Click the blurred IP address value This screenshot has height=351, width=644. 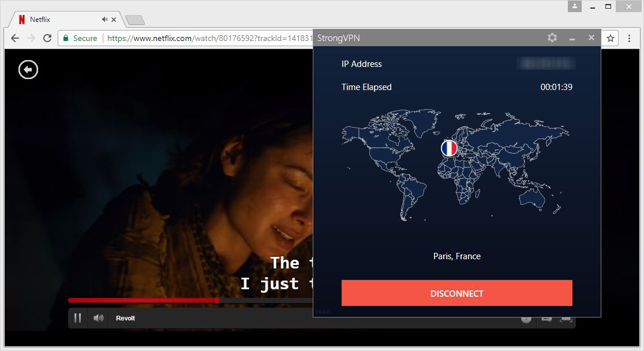pyautogui.click(x=546, y=64)
